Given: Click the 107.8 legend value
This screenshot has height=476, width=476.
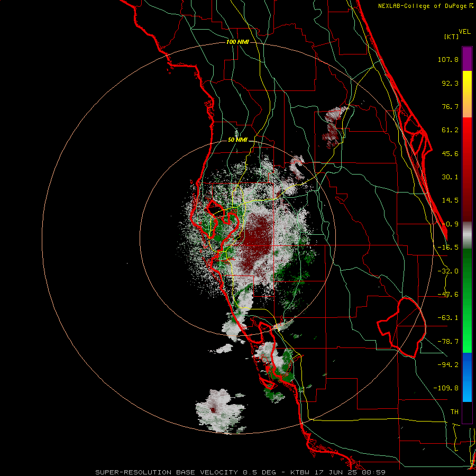Looking at the screenshot, I should [448, 59].
